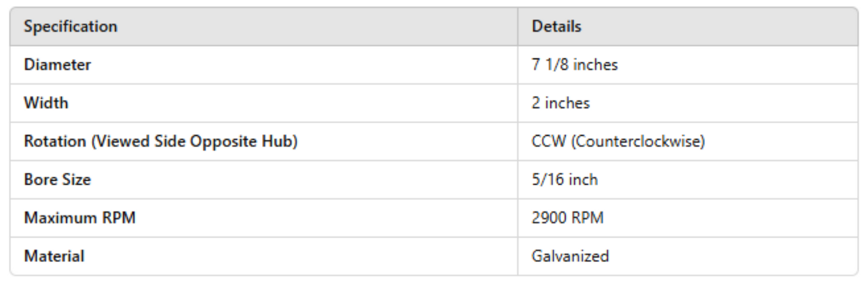Click the 2900 RPM value

[x=567, y=218]
